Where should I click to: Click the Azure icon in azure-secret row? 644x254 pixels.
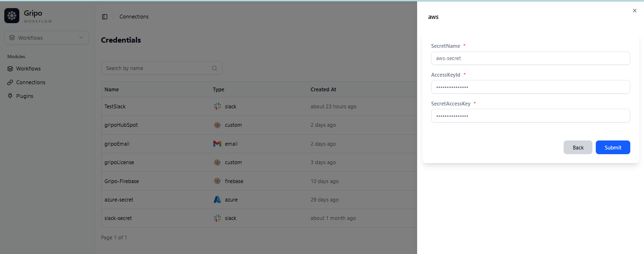[217, 200]
